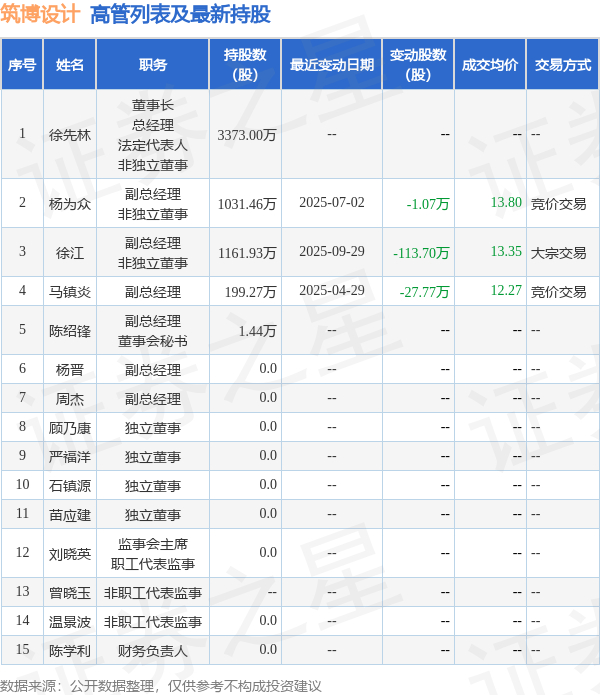Select the name 周杰
This screenshot has height=695, width=600.
[70, 399]
